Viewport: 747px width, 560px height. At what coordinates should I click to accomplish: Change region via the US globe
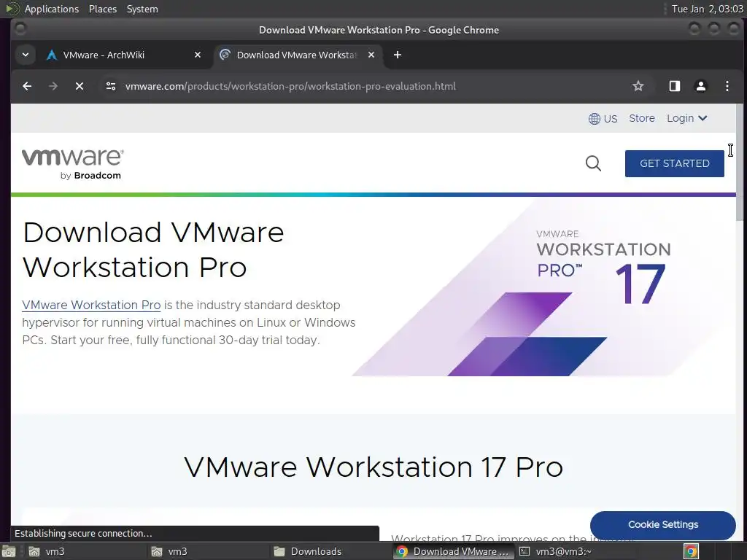click(x=603, y=119)
